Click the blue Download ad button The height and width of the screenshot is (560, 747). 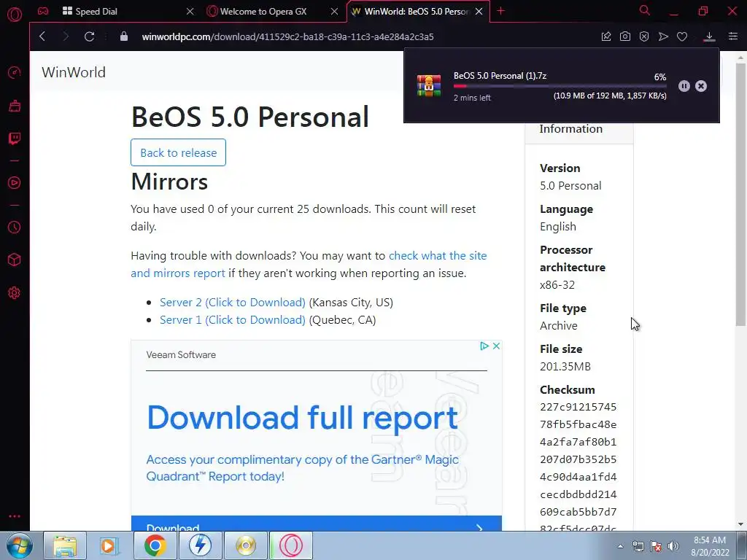(x=317, y=524)
